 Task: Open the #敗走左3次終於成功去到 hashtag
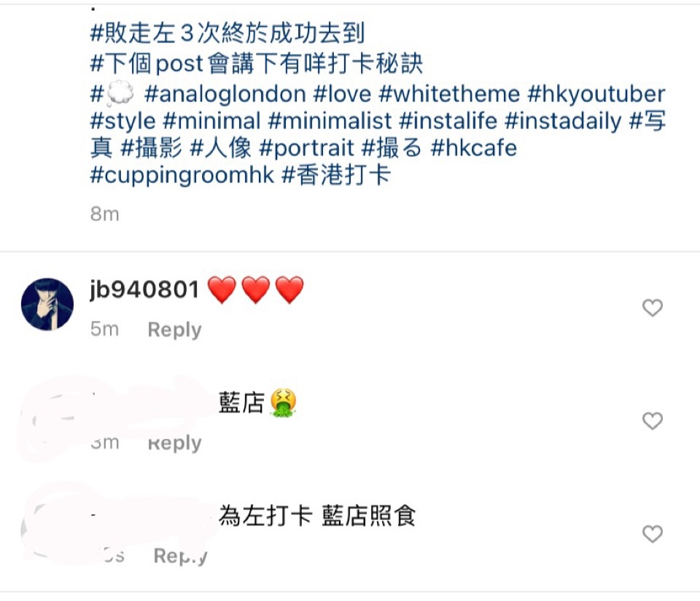(227, 33)
